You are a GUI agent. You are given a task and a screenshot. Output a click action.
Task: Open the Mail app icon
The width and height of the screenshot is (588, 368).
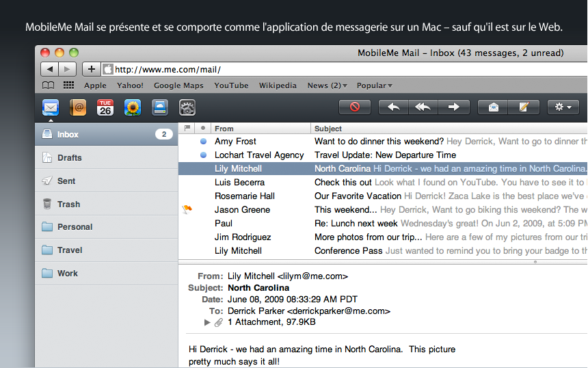[50, 107]
